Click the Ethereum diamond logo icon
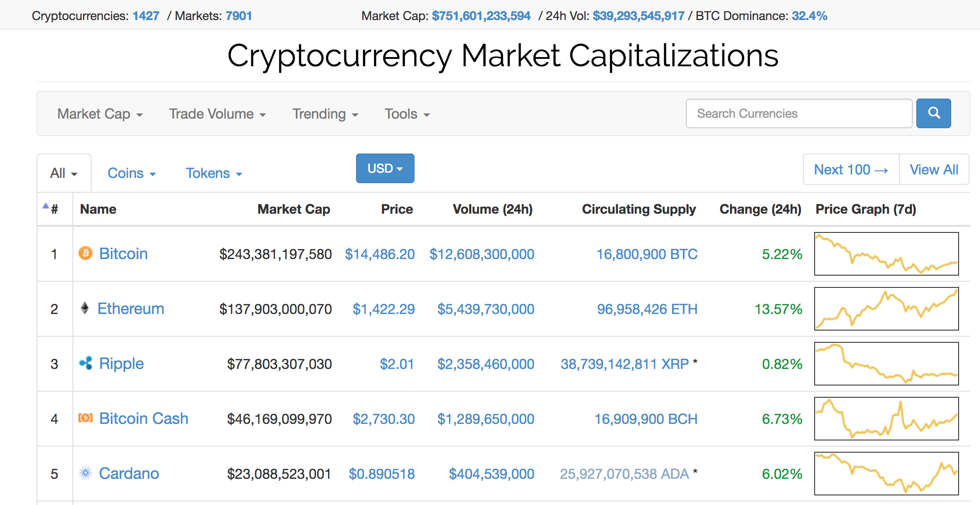 (85, 308)
